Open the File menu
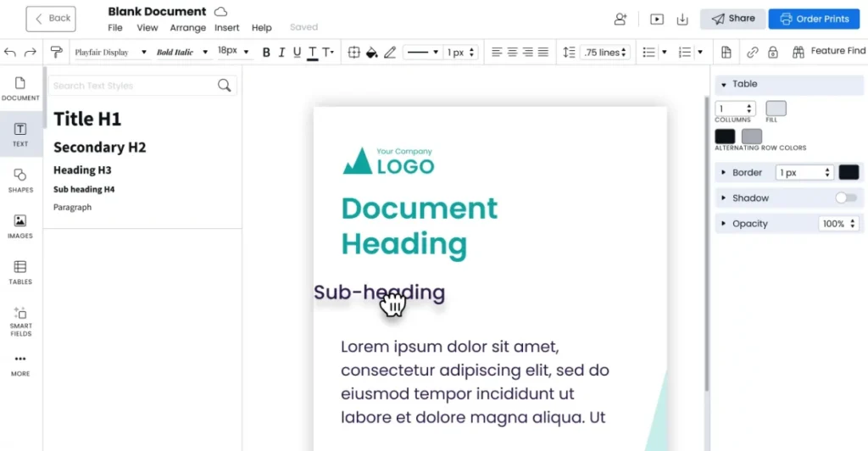 click(x=115, y=28)
